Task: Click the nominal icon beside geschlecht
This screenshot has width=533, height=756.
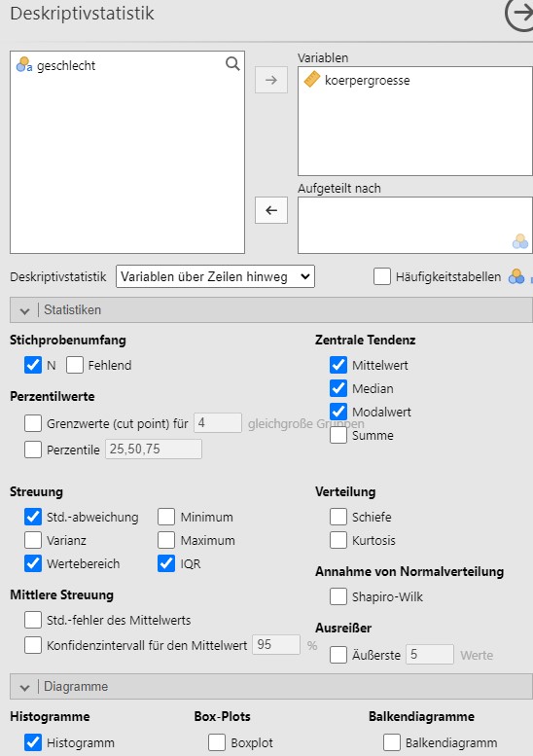Action: pyautogui.click(x=24, y=64)
